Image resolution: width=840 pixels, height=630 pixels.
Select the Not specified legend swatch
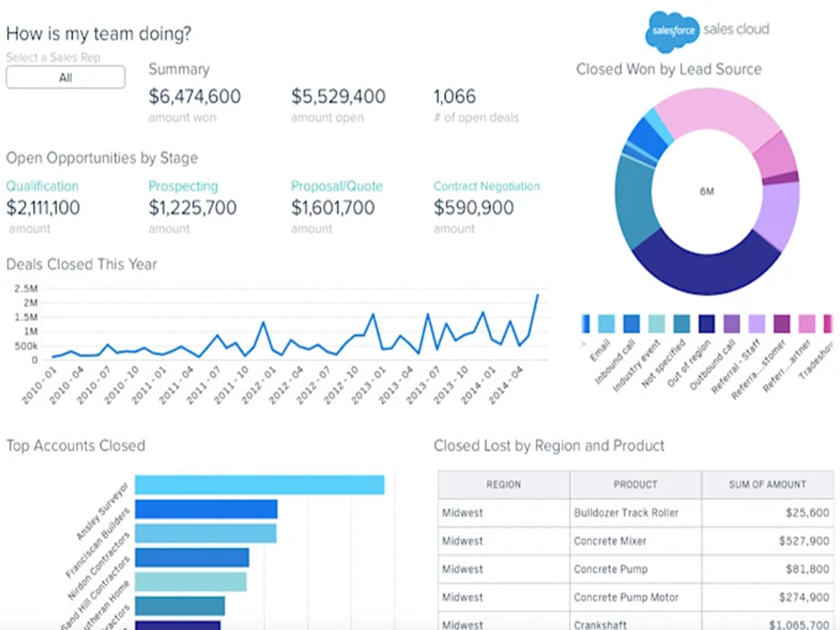(x=681, y=323)
